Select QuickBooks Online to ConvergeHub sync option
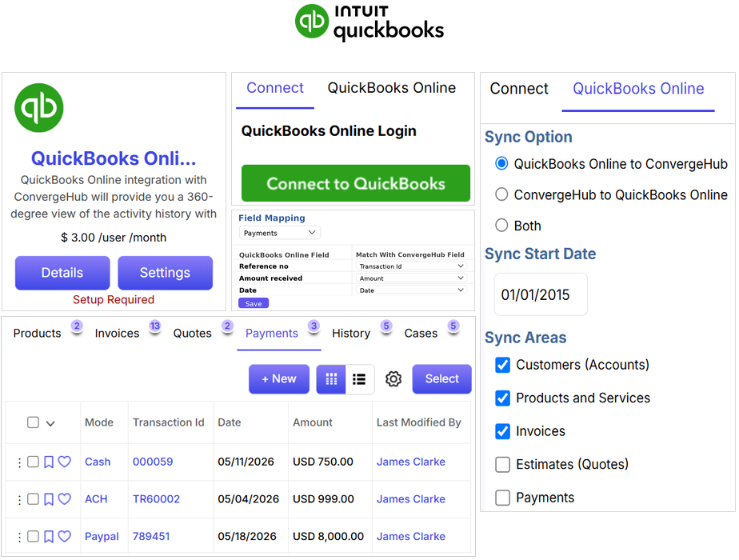 coord(501,163)
